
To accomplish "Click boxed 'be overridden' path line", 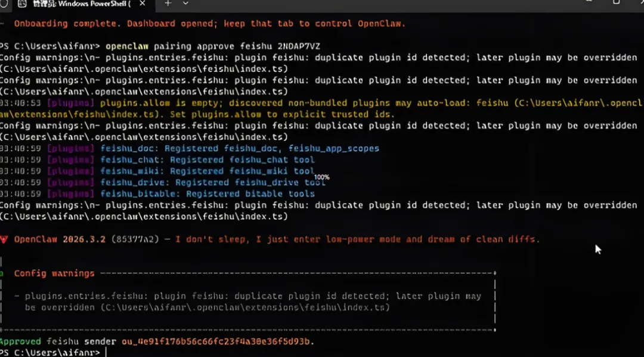I will point(207,307).
